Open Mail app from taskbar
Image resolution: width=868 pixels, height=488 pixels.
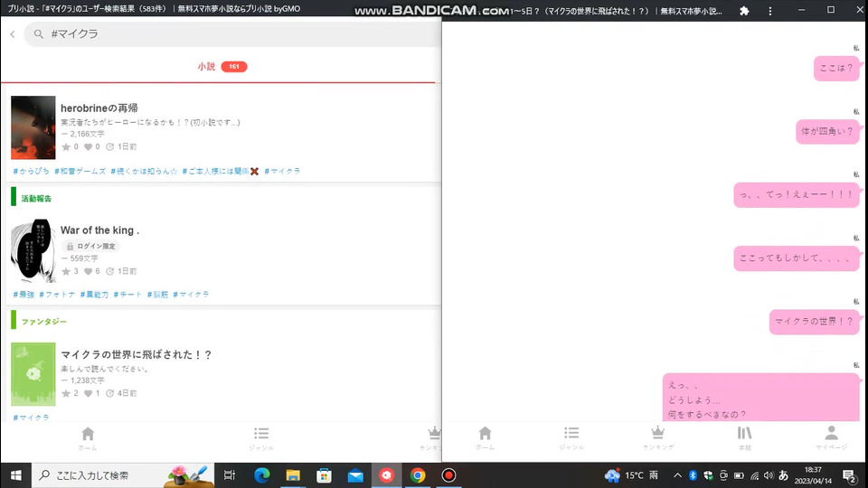[x=355, y=475]
